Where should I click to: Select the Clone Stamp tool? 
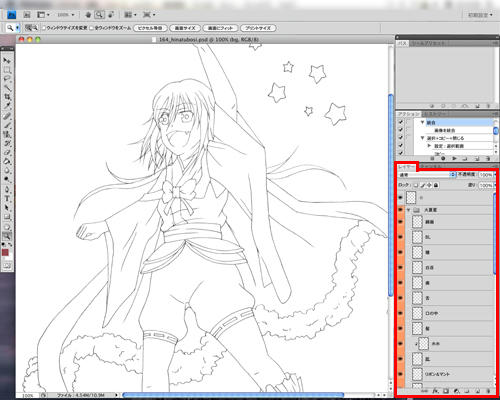[7, 134]
